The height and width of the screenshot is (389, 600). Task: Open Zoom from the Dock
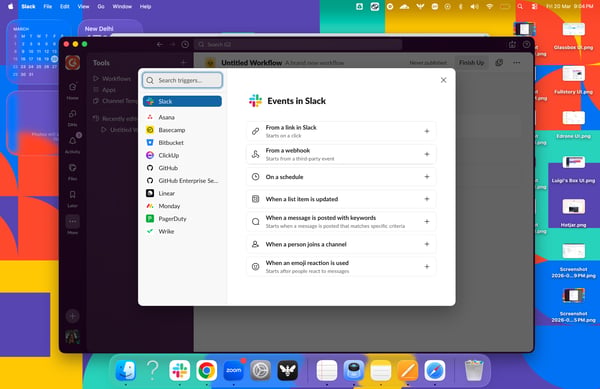[x=233, y=370]
